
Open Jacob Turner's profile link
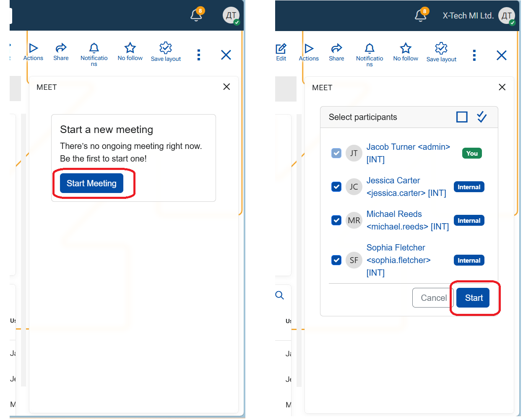408,147
